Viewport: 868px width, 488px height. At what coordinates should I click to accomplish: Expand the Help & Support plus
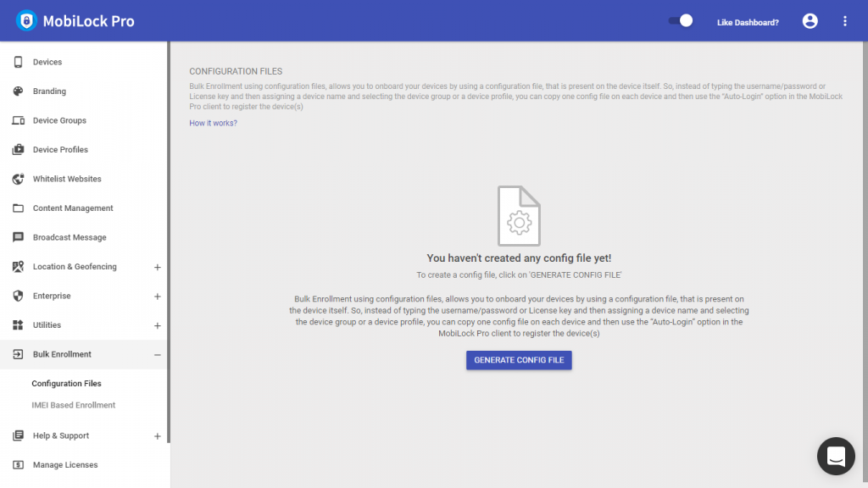[157, 436]
